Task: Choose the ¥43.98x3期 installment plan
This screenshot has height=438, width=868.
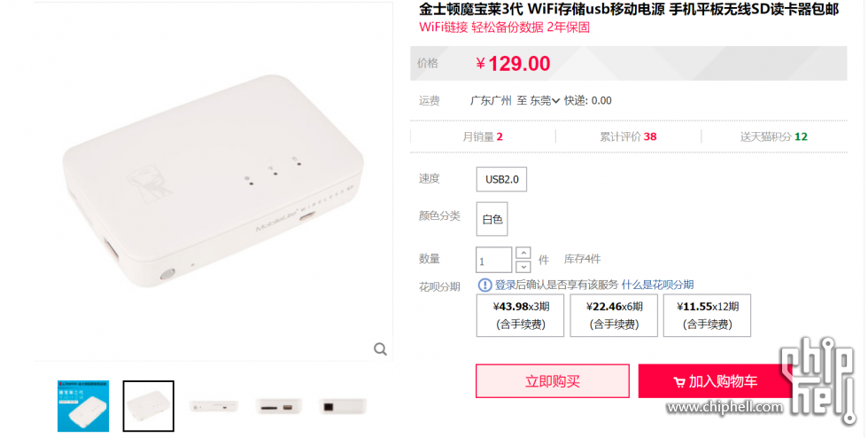Action: coord(520,316)
